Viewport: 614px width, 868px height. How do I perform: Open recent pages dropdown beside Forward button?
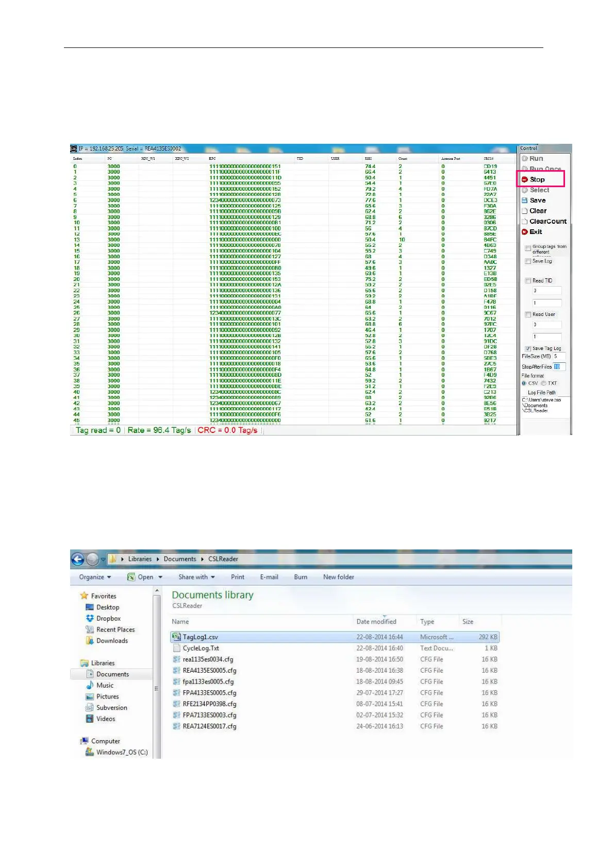tap(103, 559)
